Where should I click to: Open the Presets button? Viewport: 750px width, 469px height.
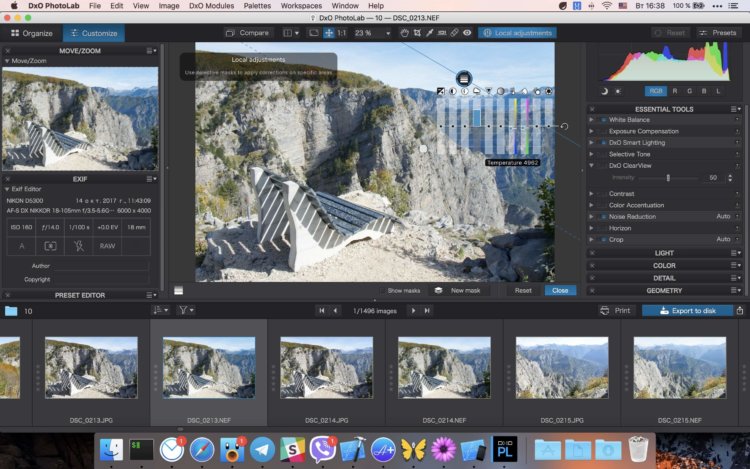coord(717,33)
